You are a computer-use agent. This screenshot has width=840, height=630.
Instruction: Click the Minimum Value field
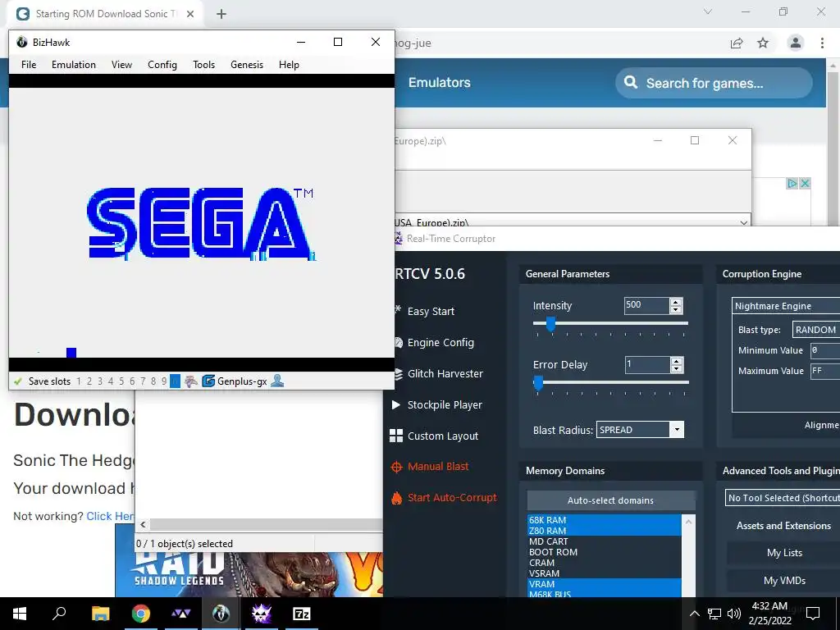[x=825, y=350]
